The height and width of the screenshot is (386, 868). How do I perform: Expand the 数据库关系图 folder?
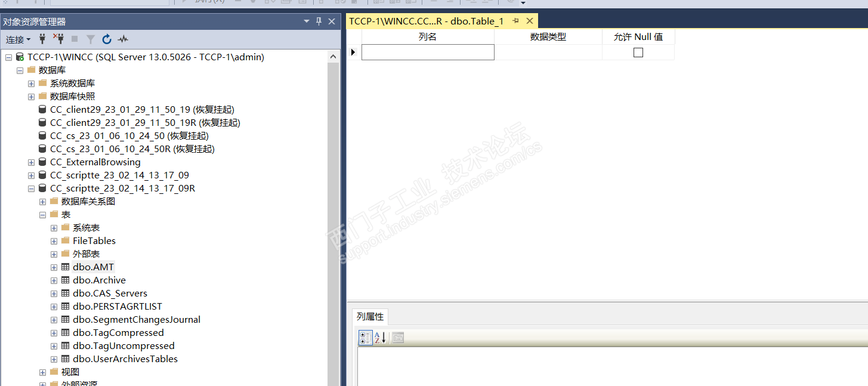42,202
